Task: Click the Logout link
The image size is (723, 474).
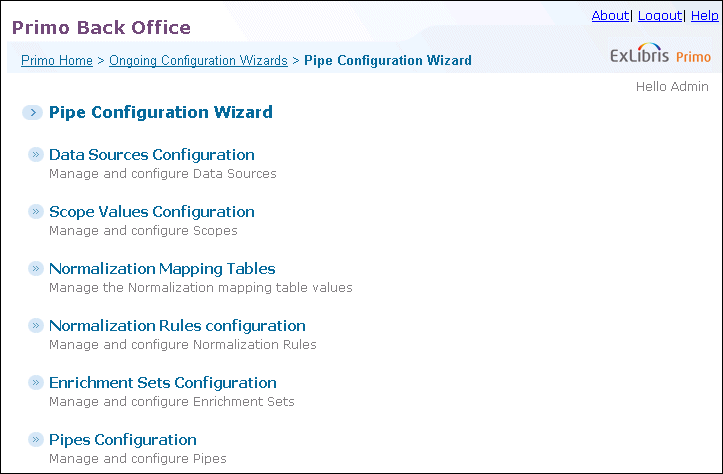Action: coord(660,16)
